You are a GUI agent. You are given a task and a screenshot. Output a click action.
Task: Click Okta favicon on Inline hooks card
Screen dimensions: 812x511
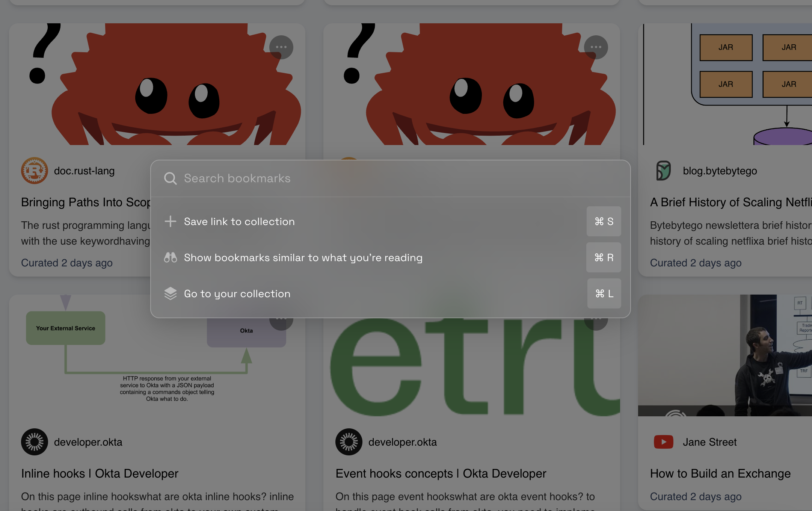click(x=34, y=442)
